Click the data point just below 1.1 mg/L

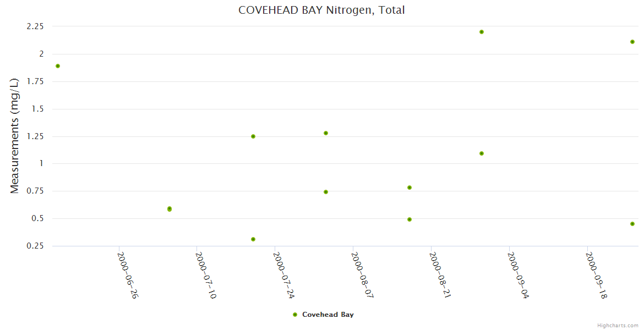coord(482,153)
